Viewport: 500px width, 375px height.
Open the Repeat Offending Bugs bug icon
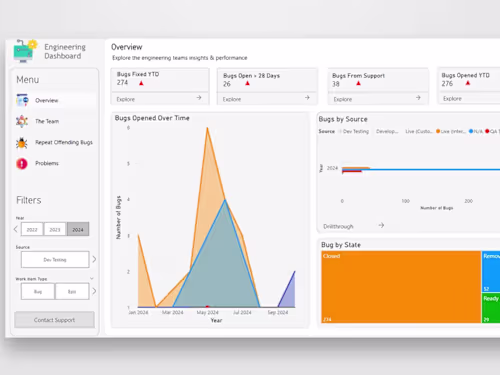[x=22, y=143]
